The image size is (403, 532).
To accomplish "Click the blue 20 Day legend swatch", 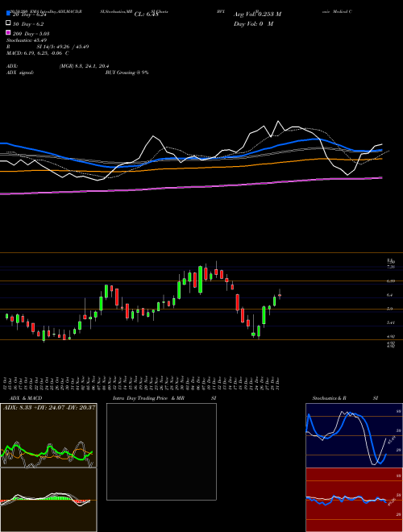I will (8, 14).
